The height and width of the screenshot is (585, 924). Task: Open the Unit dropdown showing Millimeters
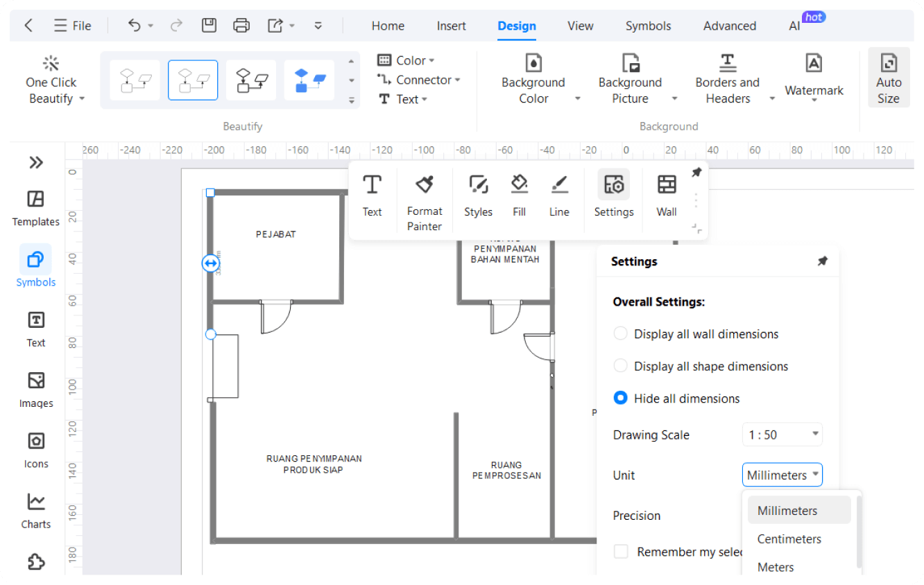782,475
